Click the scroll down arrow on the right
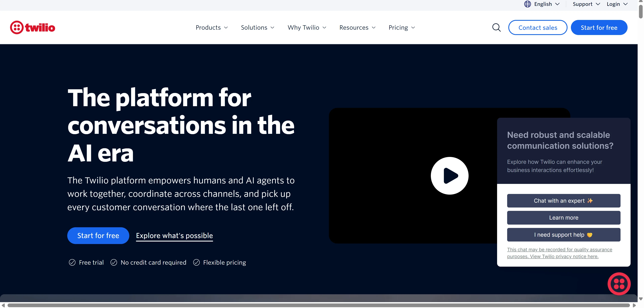 (x=641, y=299)
